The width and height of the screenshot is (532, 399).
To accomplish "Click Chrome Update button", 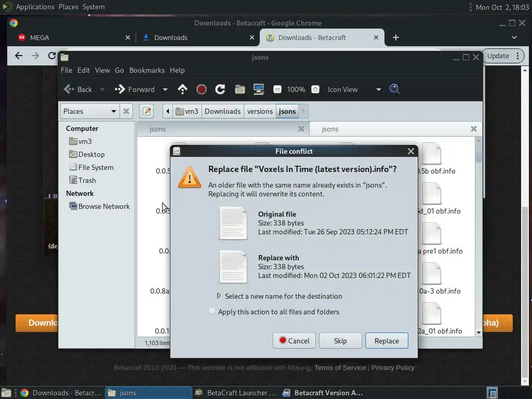I will [x=498, y=56].
